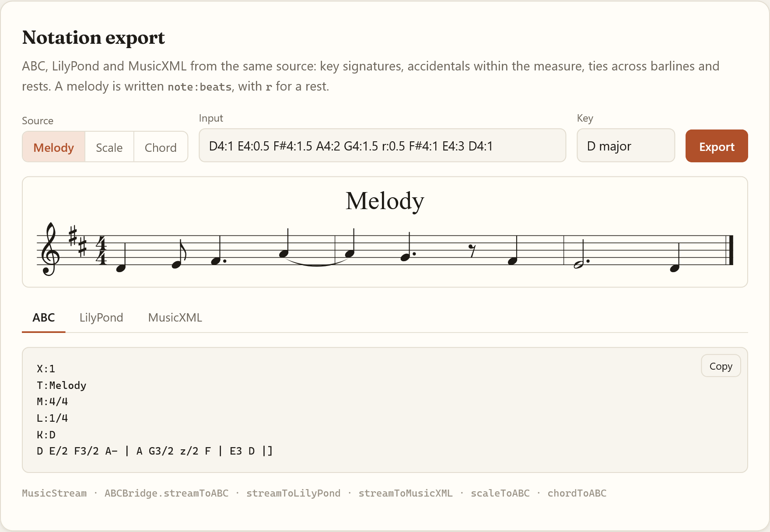Click the 4/4 time signature

[101, 250]
